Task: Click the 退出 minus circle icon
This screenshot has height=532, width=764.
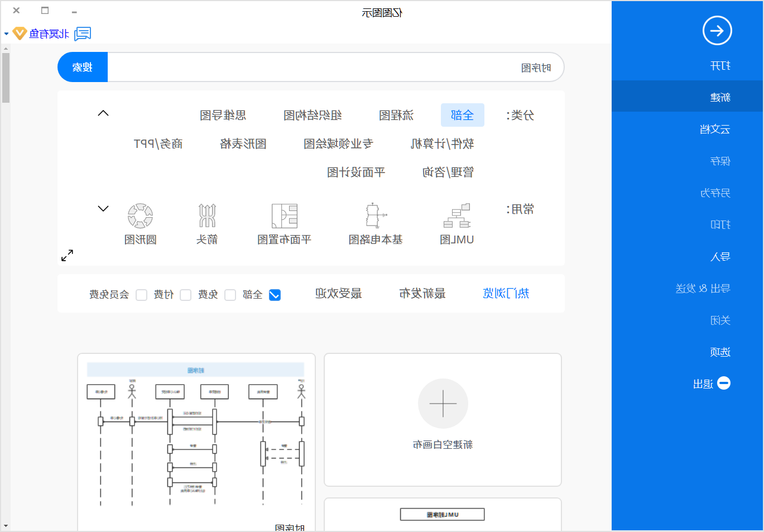Action: (724, 383)
